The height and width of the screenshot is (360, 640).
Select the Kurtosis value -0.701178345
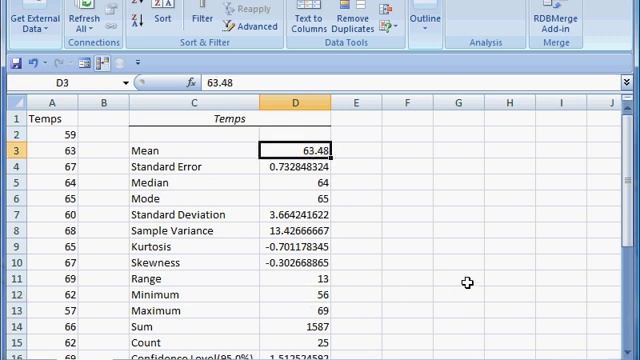coord(295,247)
